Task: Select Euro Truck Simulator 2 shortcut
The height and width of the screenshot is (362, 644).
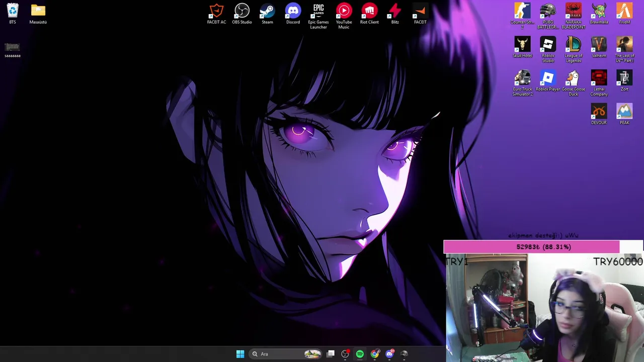Action: [522, 83]
